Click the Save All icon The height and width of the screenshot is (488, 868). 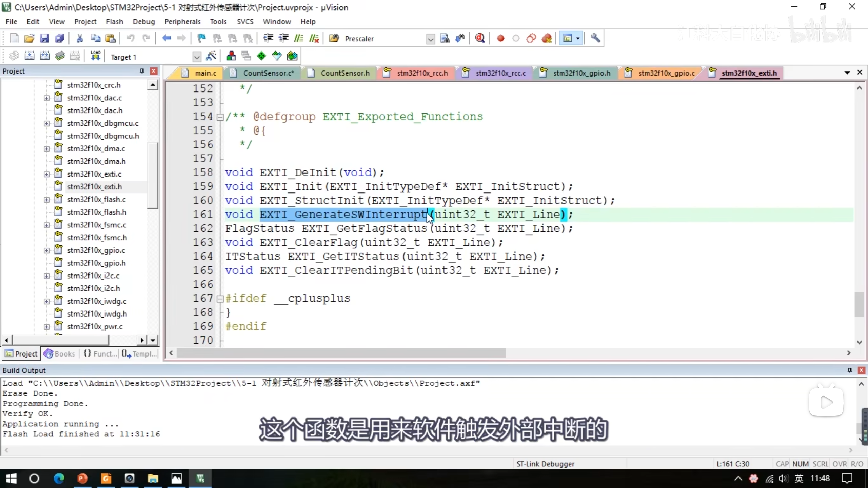click(60, 38)
